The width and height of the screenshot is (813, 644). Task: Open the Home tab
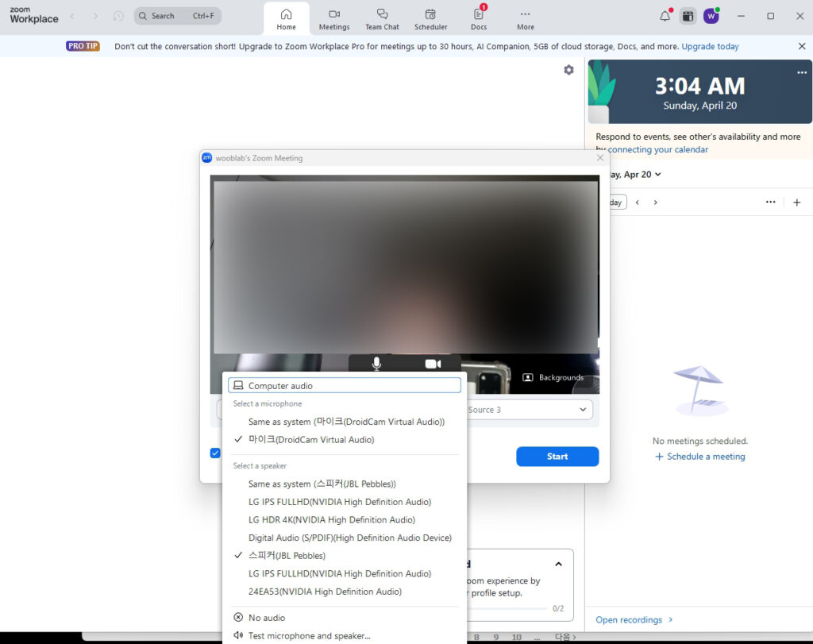point(286,19)
